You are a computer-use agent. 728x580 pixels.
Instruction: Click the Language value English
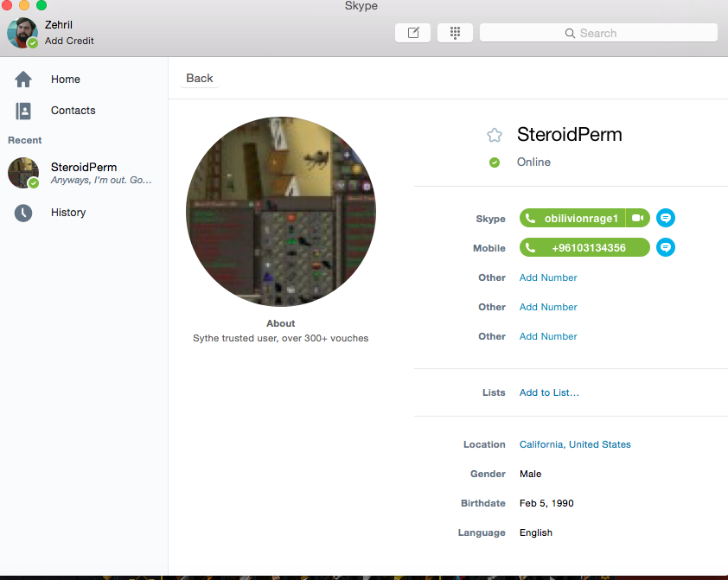pyautogui.click(x=536, y=532)
